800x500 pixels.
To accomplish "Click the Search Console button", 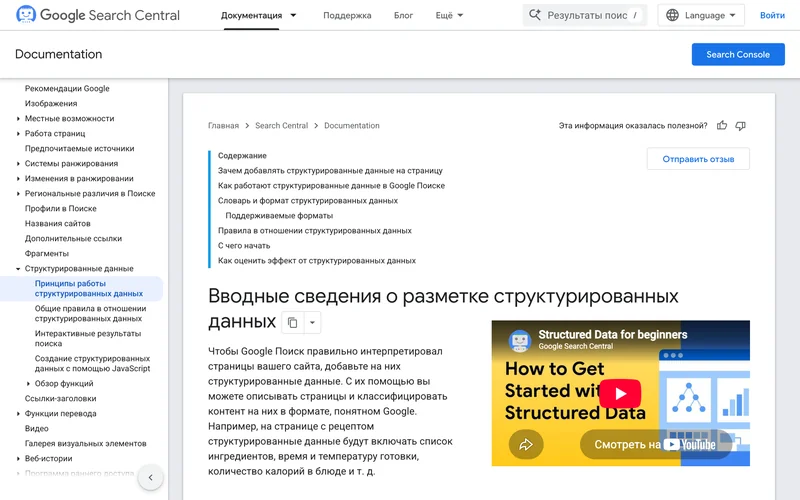I will click(738, 54).
